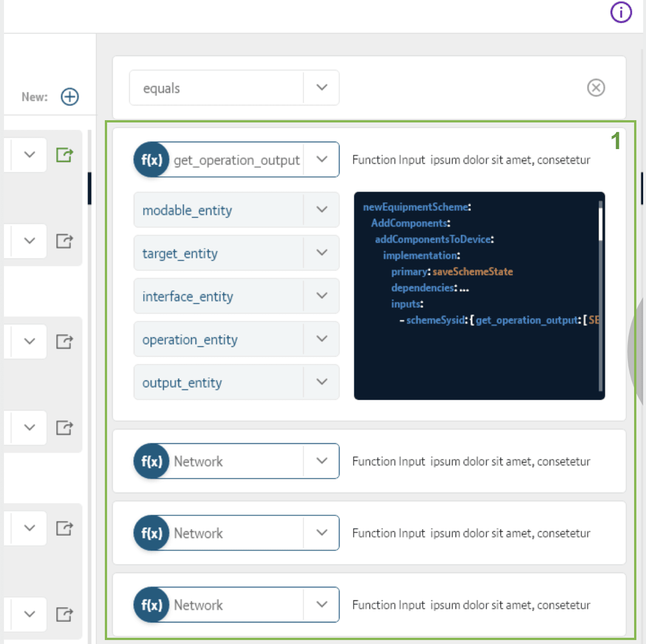Click the info icon in top corner
The image size is (646, 644).
point(620,12)
